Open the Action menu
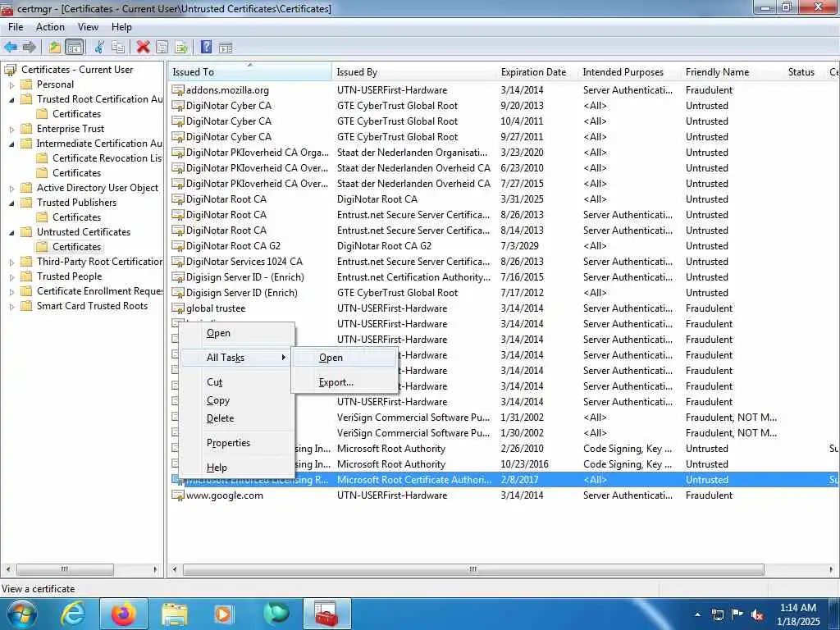Image resolution: width=840 pixels, height=630 pixels. (50, 27)
